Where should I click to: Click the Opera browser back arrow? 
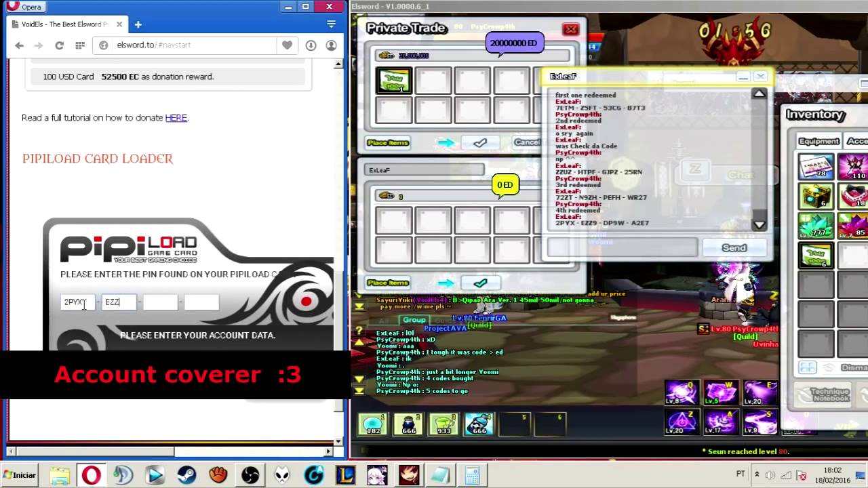pyautogui.click(x=19, y=45)
